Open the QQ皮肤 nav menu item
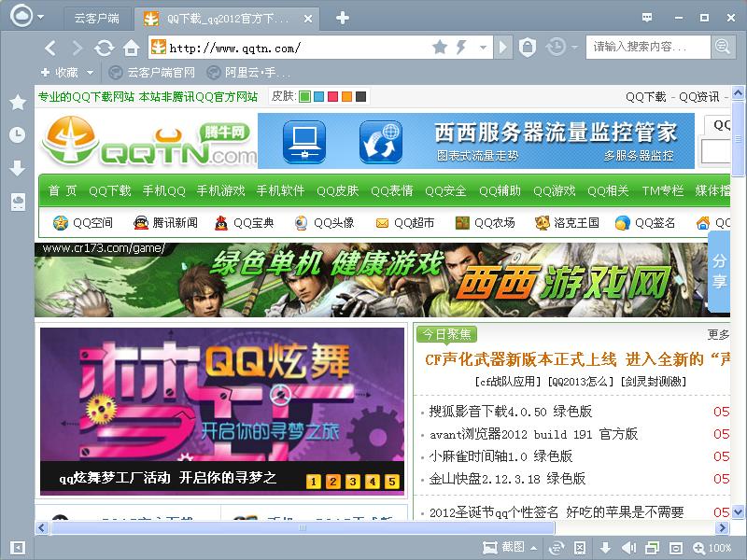 pos(337,191)
